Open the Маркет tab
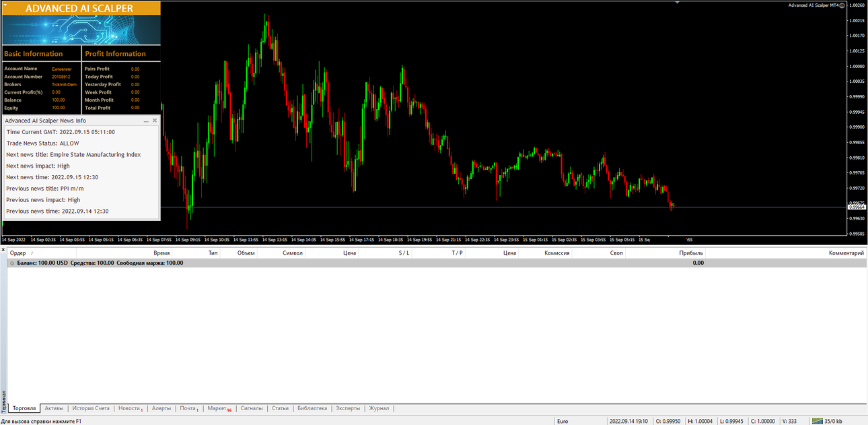Screen dimensions: 868x425 tap(219, 408)
